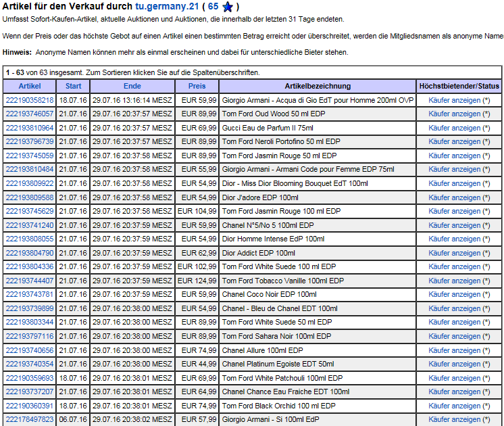Viewport: 504px width, 426px height.
Task: Show buyer for Tom Ford Jasmin Rouge 100 ml
Action: pyautogui.click(x=454, y=211)
